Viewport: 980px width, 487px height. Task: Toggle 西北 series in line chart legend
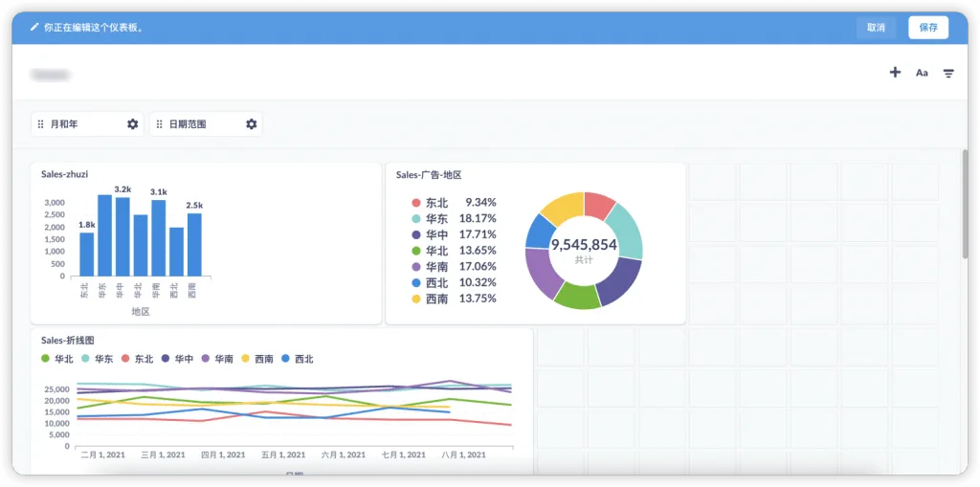[x=297, y=359]
